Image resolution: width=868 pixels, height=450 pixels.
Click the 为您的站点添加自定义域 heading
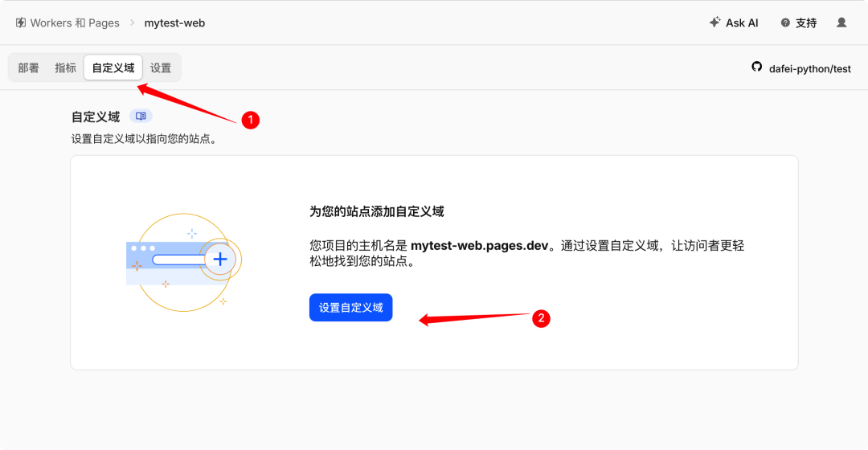click(376, 211)
